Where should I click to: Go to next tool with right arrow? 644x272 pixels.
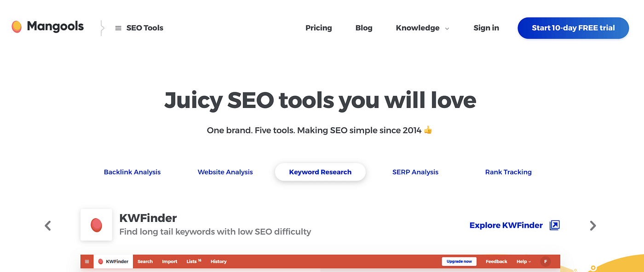click(x=593, y=226)
